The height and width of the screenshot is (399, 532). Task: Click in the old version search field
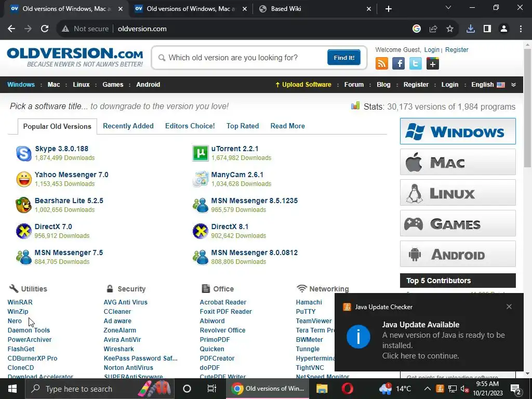coord(243,58)
